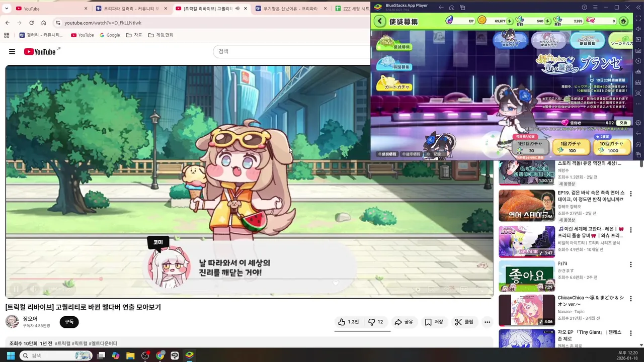
Task: Open options menu for 연어 스테이크 video
Action: pyautogui.click(x=630, y=194)
